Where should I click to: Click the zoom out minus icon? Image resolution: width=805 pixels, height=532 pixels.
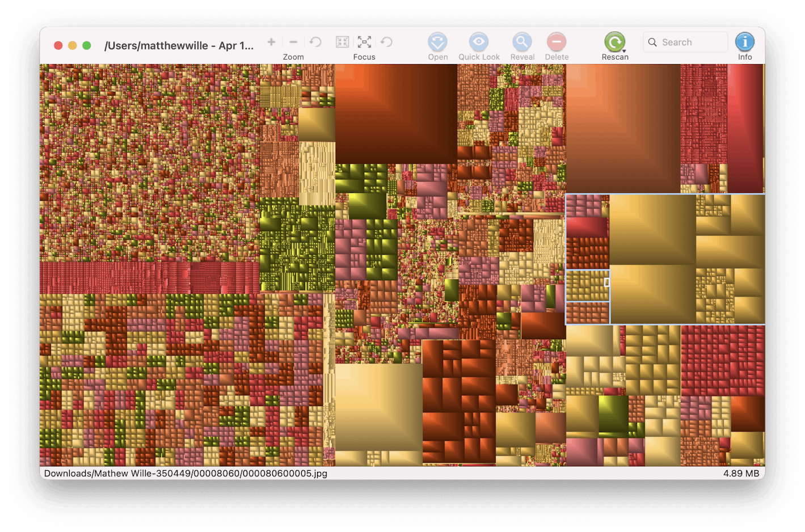point(293,42)
